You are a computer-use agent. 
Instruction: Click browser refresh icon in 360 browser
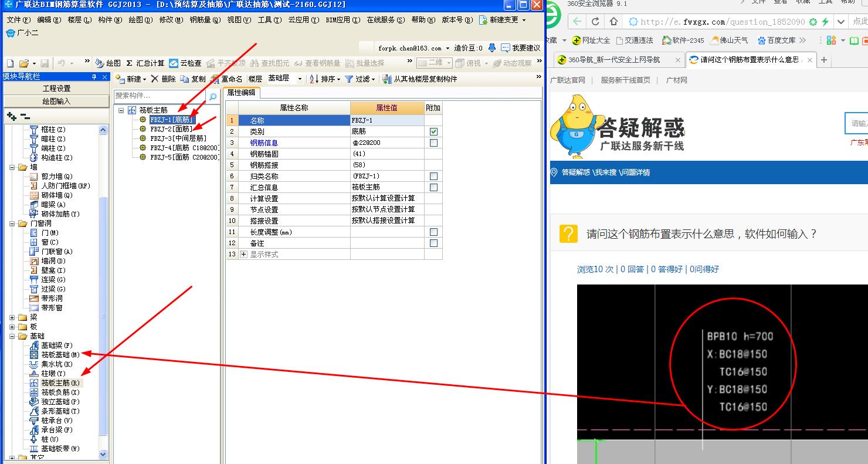595,22
